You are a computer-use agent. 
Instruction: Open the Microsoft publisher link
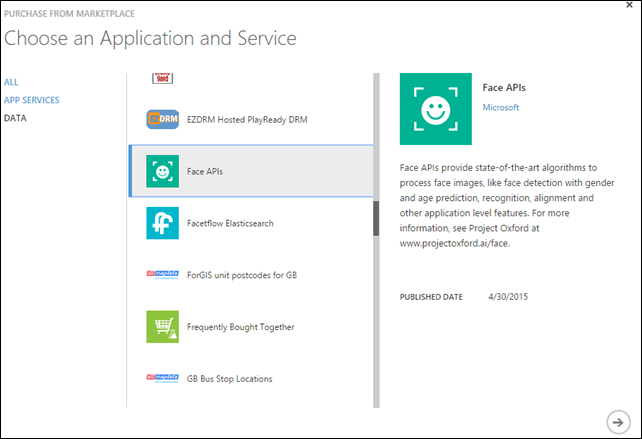coord(501,106)
